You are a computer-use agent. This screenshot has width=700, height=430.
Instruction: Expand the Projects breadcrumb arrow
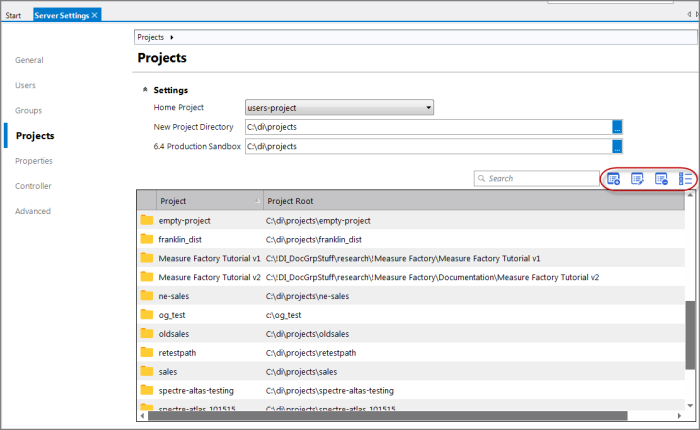click(x=171, y=38)
